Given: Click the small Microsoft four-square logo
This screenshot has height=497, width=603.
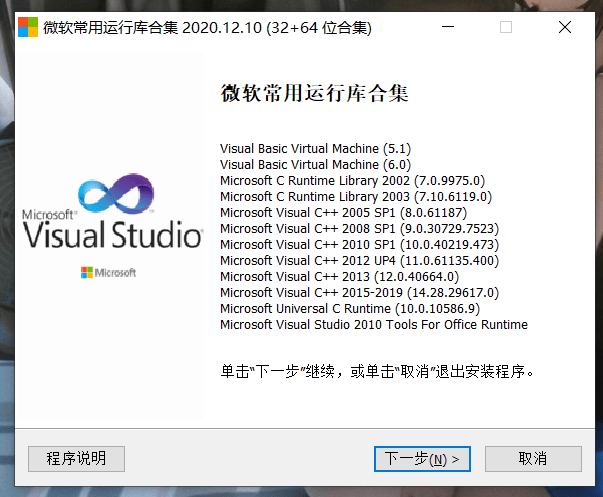Looking at the screenshot, I should point(87,272).
